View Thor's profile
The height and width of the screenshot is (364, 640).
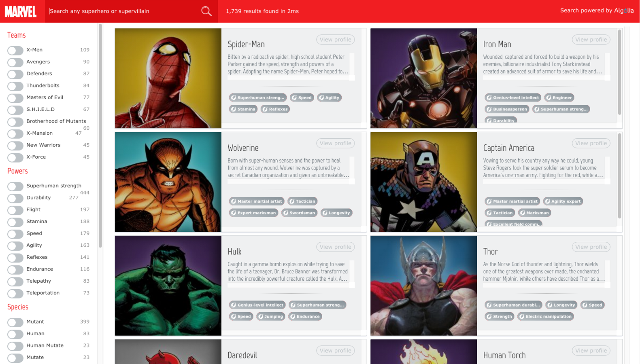point(591,247)
